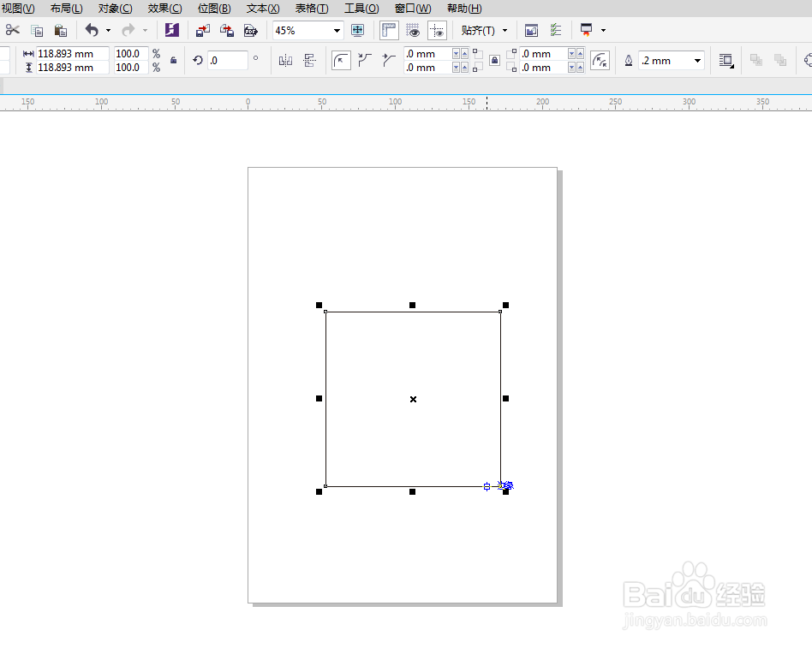The height and width of the screenshot is (648, 812).
Task: Open the Corel search content icon
Action: pos(172,30)
